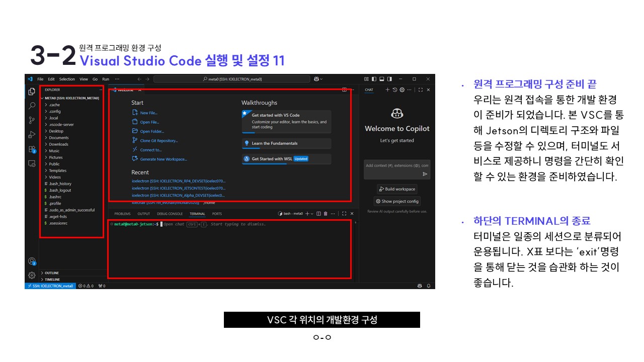
Task: Open chat settings gear icon
Action: [402, 89]
